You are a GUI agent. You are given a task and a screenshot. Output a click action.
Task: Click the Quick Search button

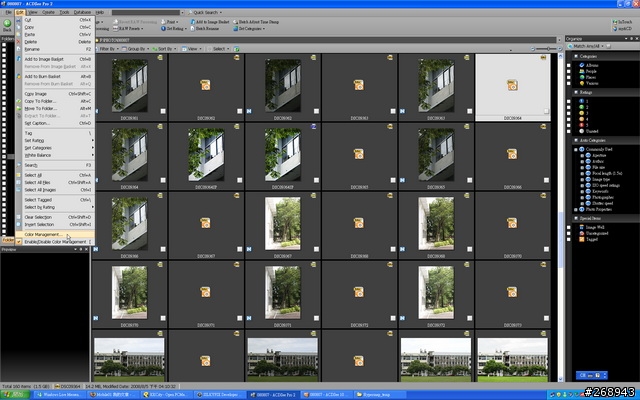pyautogui.click(x=205, y=12)
